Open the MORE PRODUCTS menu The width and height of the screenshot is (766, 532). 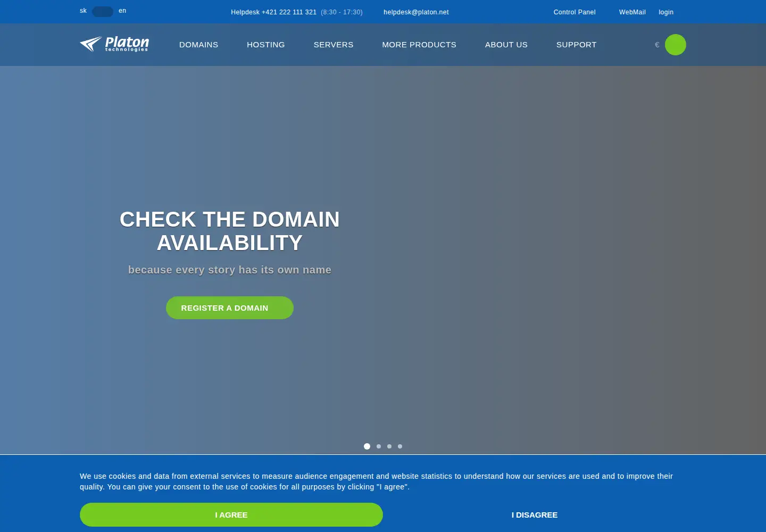pos(419,45)
